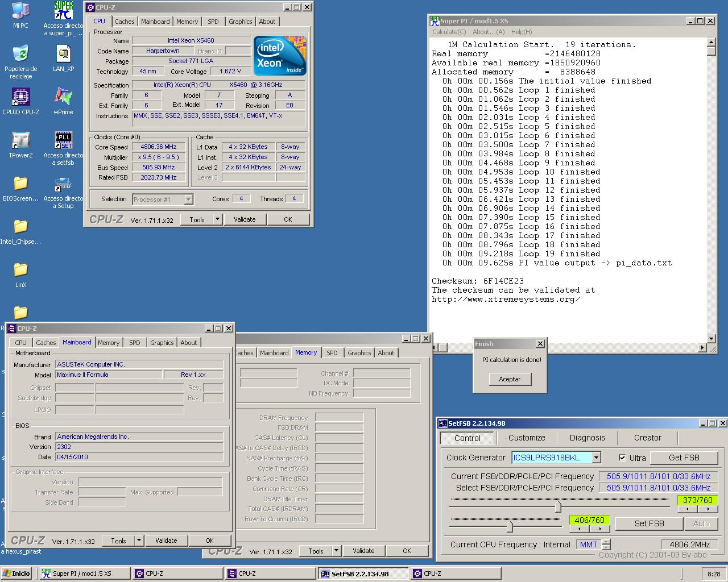
Task: Open the Inicio start menu
Action: (x=16, y=573)
